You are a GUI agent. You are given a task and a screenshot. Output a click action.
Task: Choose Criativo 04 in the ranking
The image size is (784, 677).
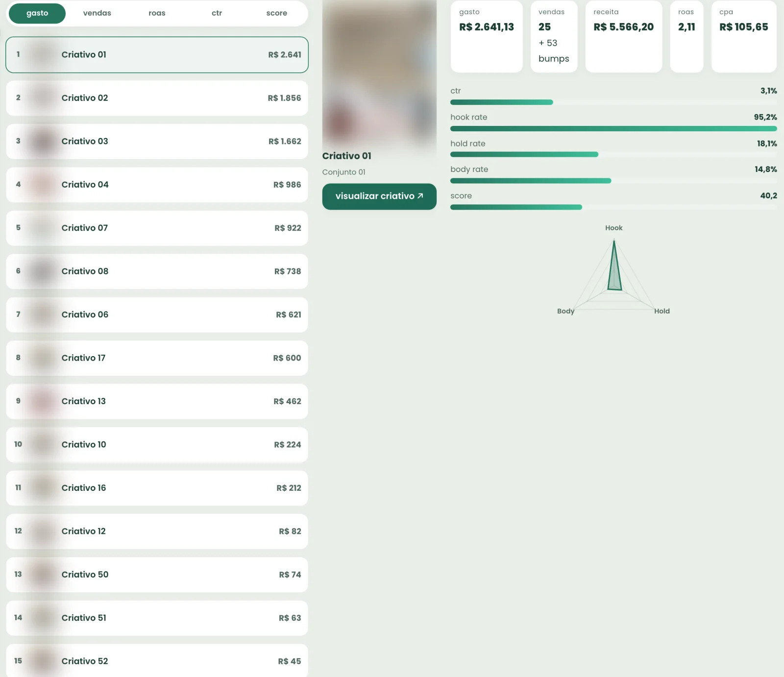pyautogui.click(x=157, y=185)
